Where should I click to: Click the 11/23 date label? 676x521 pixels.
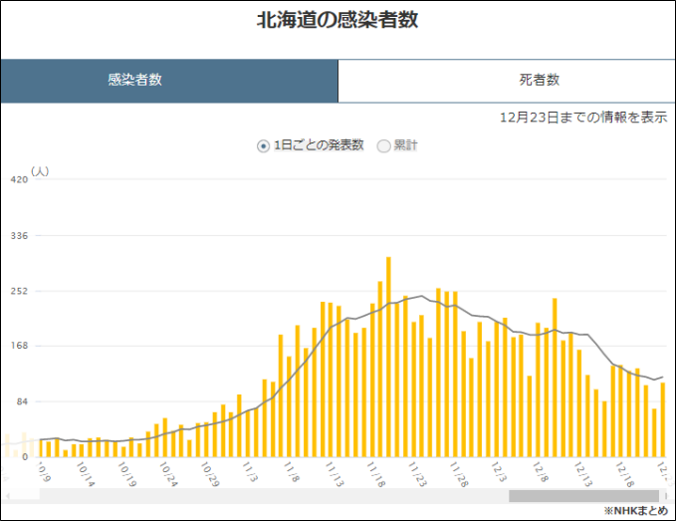click(x=417, y=474)
